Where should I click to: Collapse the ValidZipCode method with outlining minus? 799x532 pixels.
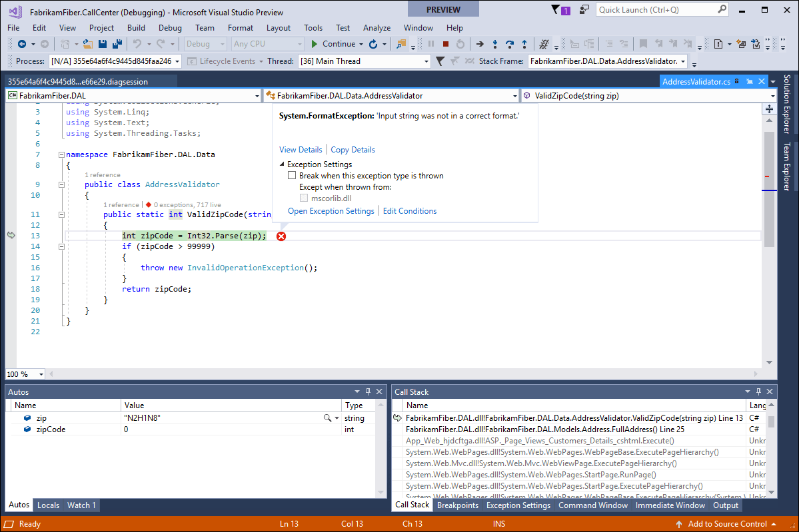click(x=61, y=214)
